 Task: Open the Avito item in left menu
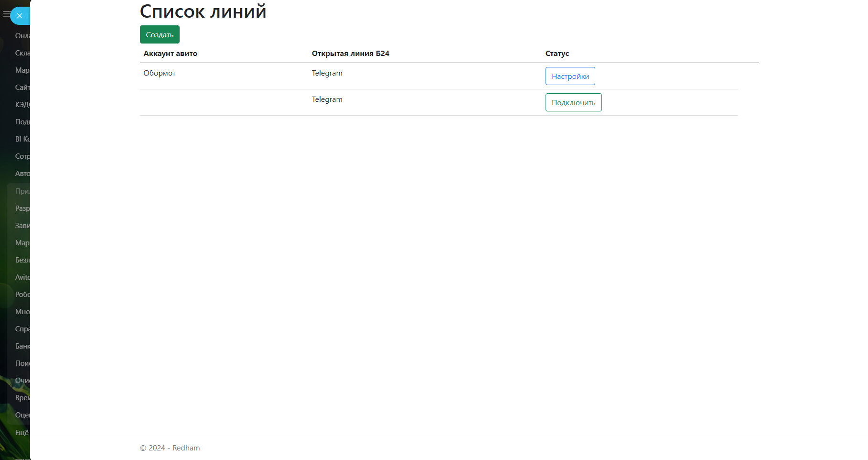point(22,277)
